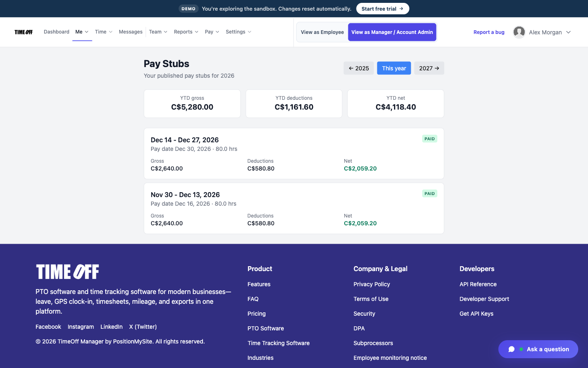
Task: Expand the Alex Morgan account chevron
Action: 568,32
